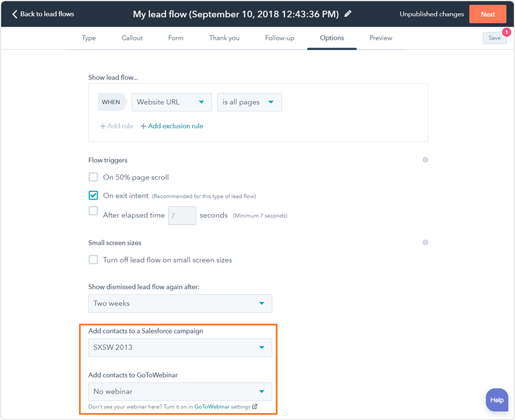Expand the 'is all pages' dropdown
Image resolution: width=515 pixels, height=420 pixels.
(x=249, y=102)
